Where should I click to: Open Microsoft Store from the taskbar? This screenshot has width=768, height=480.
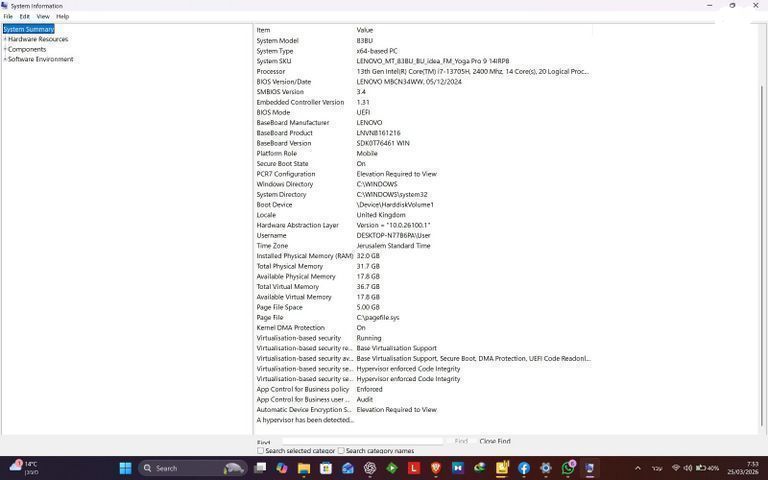click(x=326, y=468)
